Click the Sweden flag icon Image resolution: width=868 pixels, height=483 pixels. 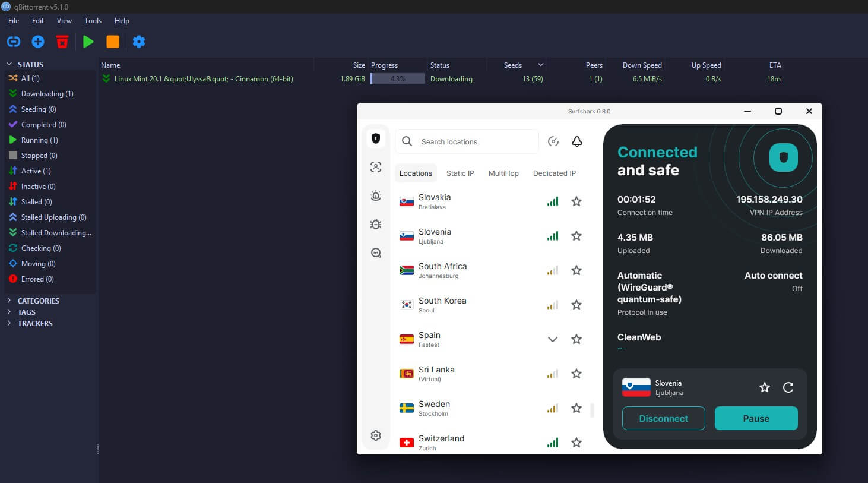[x=407, y=408]
